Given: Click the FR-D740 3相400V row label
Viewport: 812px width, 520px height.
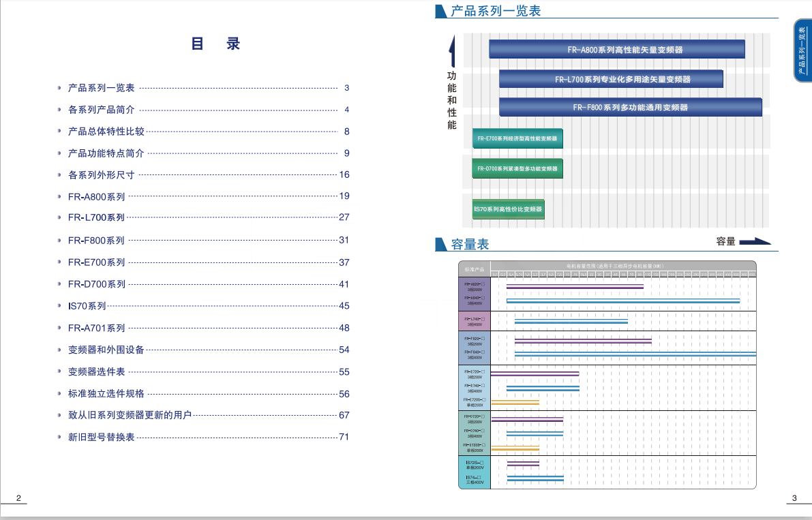Looking at the screenshot, I should pos(475,433).
